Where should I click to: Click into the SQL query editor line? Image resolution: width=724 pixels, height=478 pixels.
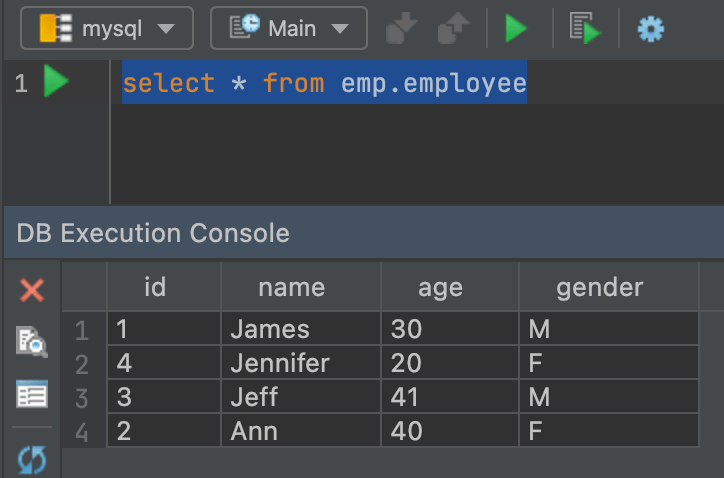(325, 83)
